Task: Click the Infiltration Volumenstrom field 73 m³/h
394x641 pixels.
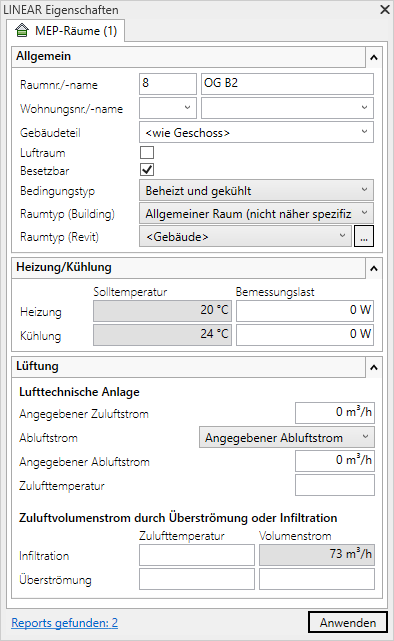Action: pos(317,555)
